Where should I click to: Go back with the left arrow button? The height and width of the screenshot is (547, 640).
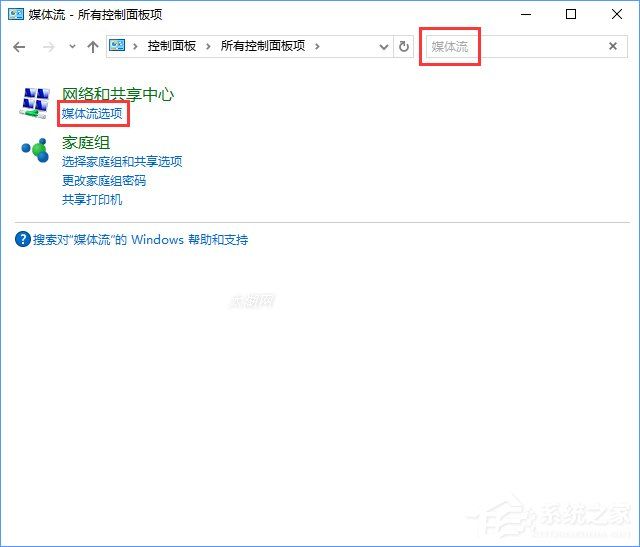pos(19,47)
